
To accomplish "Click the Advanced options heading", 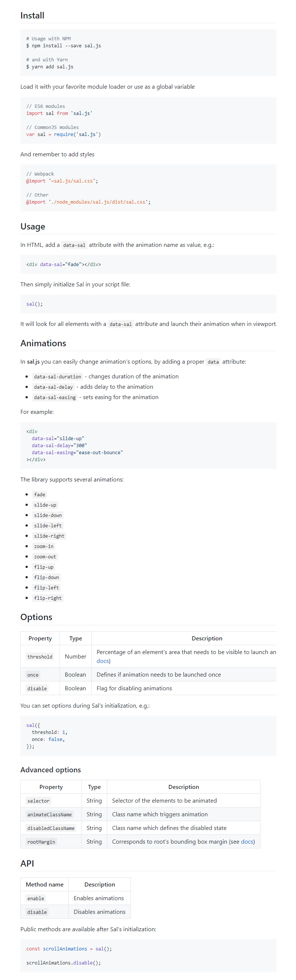I will pos(51,770).
